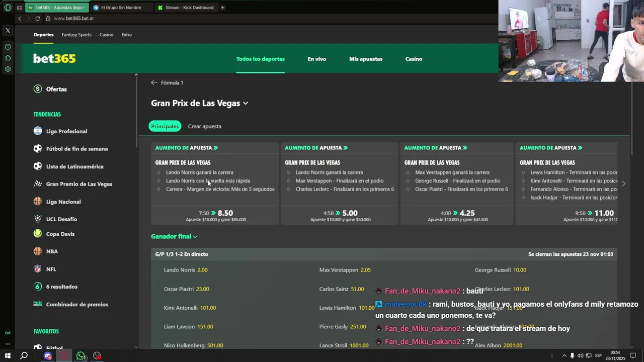Reload the bet365 page

pyautogui.click(x=38, y=19)
